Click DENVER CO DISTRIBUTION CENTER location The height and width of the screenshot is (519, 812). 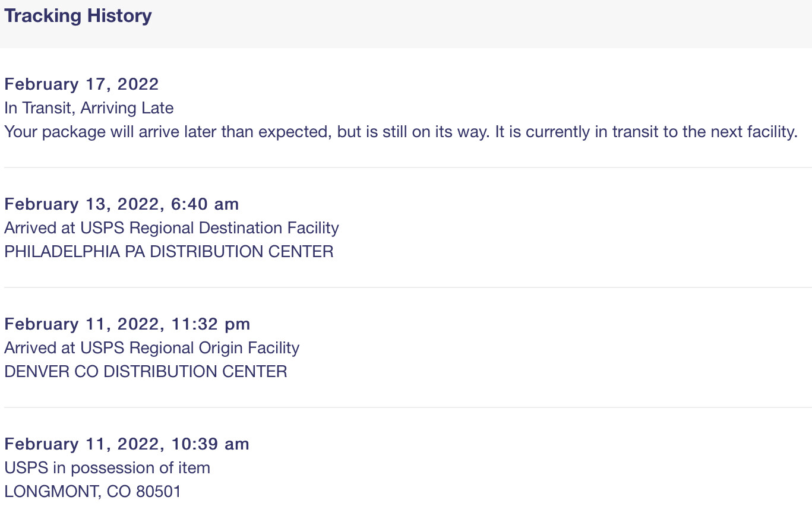pos(146,372)
